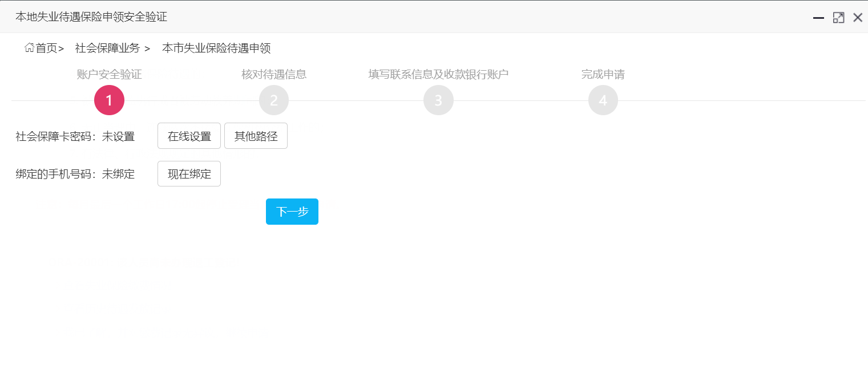Viewport: 868px width, 373px height.
Task: Select 本市失业保险待遇申领 in the breadcrumb
Action: [217, 48]
